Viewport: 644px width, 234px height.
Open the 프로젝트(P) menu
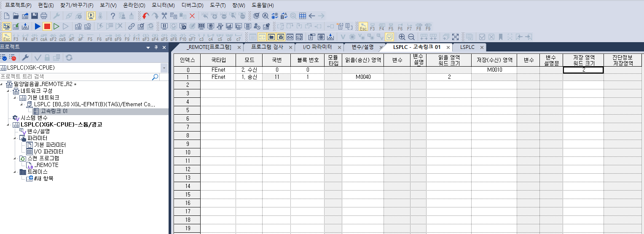tap(18, 5)
